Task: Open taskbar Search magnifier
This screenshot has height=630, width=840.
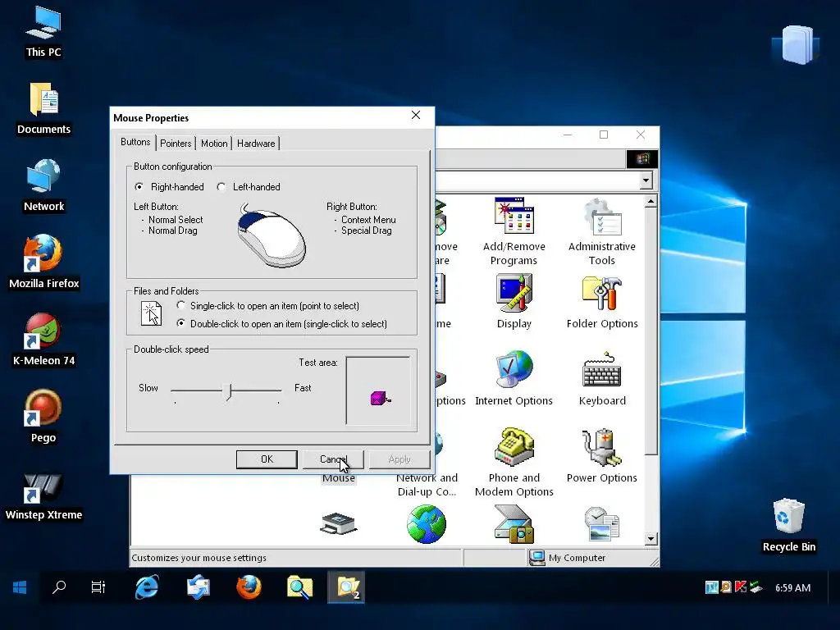Action: coord(59,587)
